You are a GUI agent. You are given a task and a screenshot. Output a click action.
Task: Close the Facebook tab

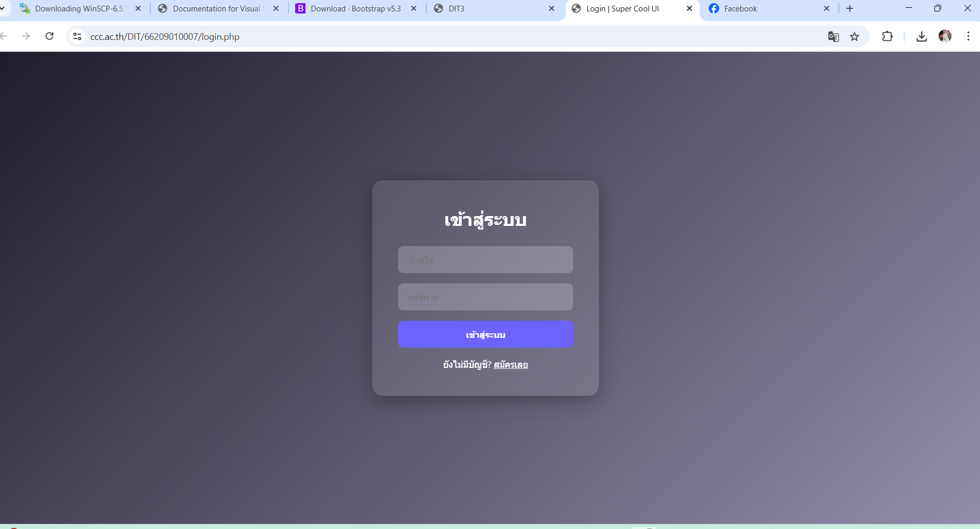click(827, 8)
